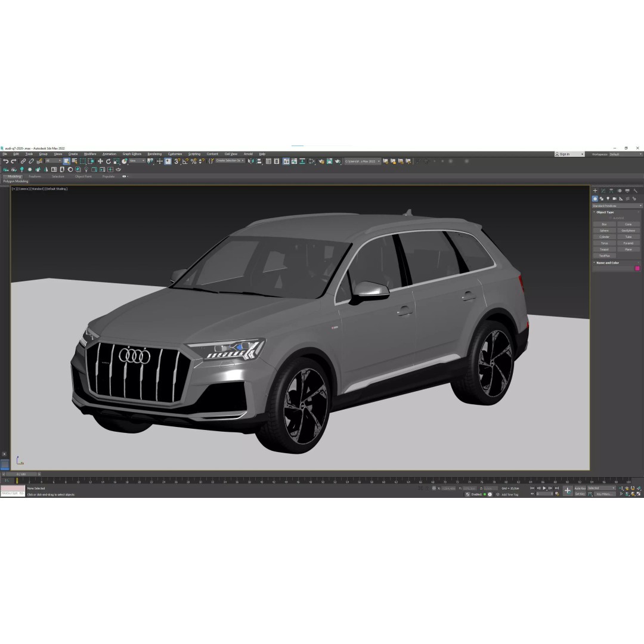Select the Select and Link tool
This screenshot has width=644, height=644.
(x=23, y=162)
